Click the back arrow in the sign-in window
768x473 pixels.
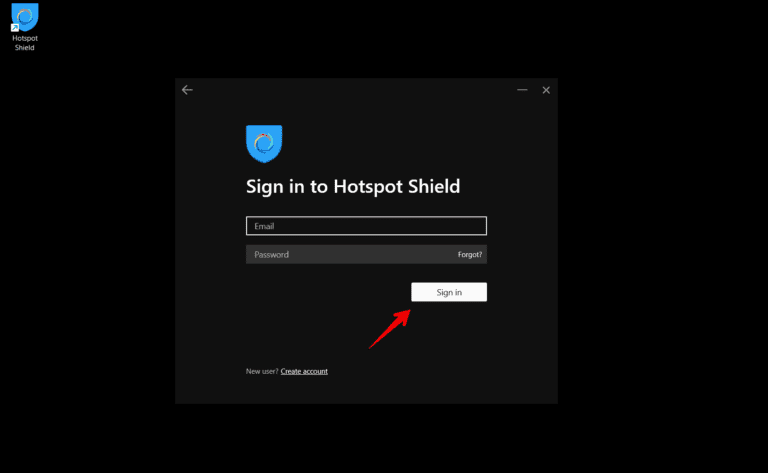pos(187,90)
